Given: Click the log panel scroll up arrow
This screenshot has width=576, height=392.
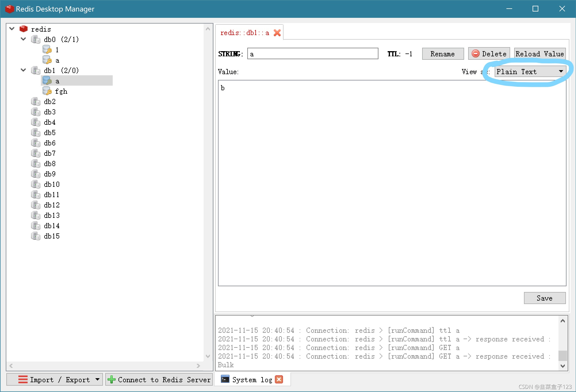Looking at the screenshot, I should pyautogui.click(x=563, y=321).
